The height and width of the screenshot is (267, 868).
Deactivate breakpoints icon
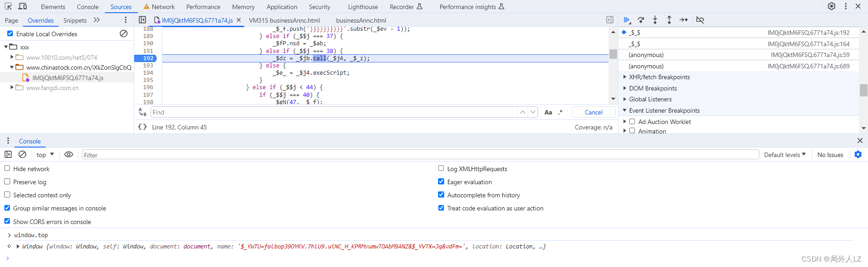point(700,20)
